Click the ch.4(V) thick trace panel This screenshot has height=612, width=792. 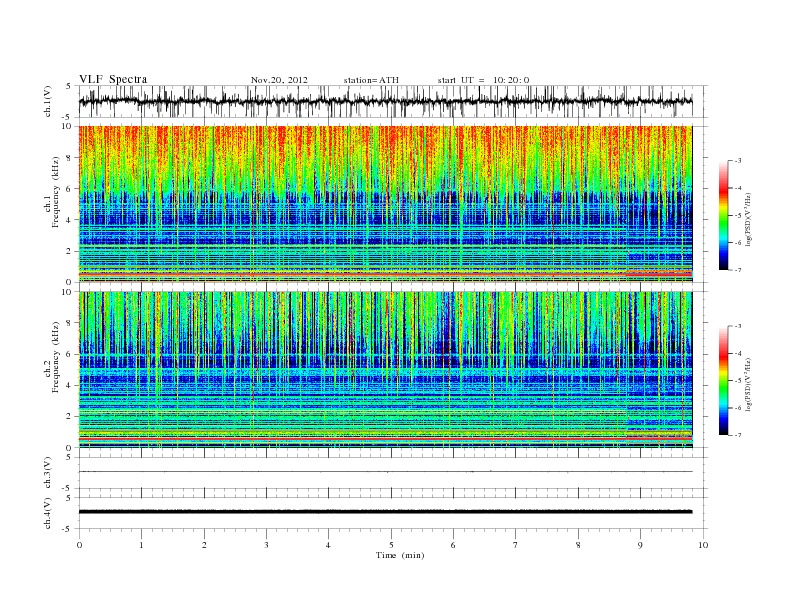[x=393, y=513]
